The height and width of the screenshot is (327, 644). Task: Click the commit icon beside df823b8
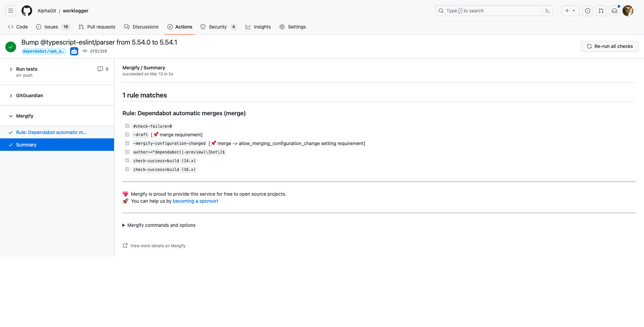pos(85,51)
